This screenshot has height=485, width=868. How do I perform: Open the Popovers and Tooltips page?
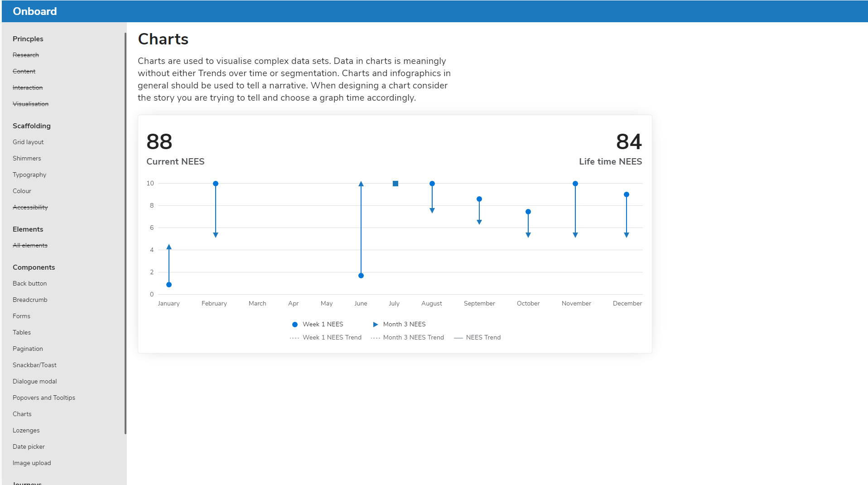(44, 398)
